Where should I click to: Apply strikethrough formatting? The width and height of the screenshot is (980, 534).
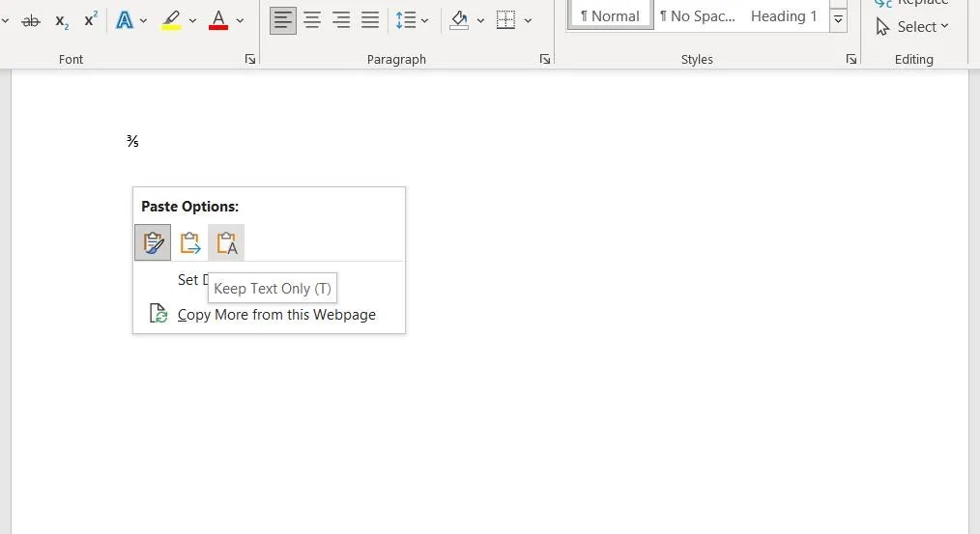[30, 21]
